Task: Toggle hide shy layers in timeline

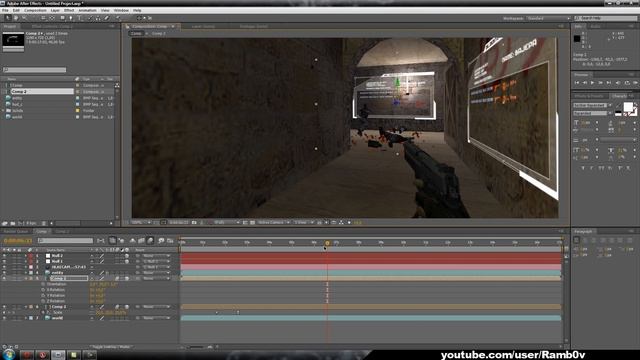Action: (133, 241)
